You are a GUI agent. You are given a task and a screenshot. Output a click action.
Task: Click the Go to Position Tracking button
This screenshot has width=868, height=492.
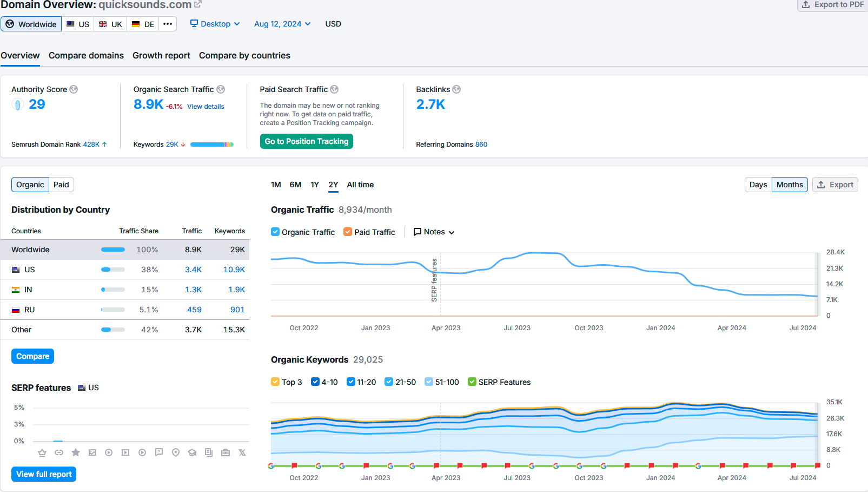click(x=306, y=141)
